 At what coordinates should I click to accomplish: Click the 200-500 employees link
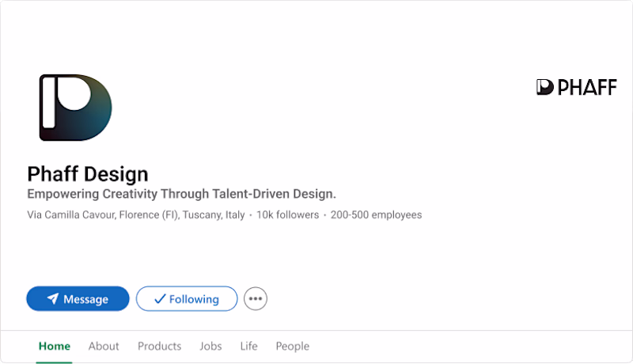(x=376, y=214)
